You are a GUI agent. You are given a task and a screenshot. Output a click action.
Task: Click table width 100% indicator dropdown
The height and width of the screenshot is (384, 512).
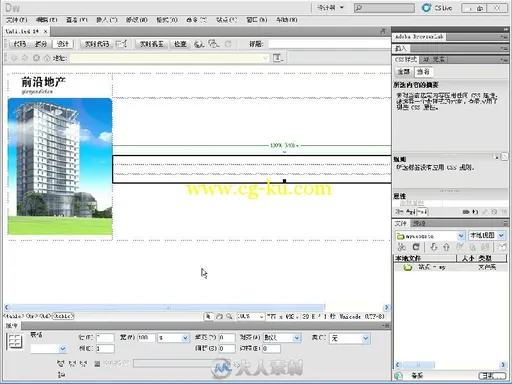point(284,145)
